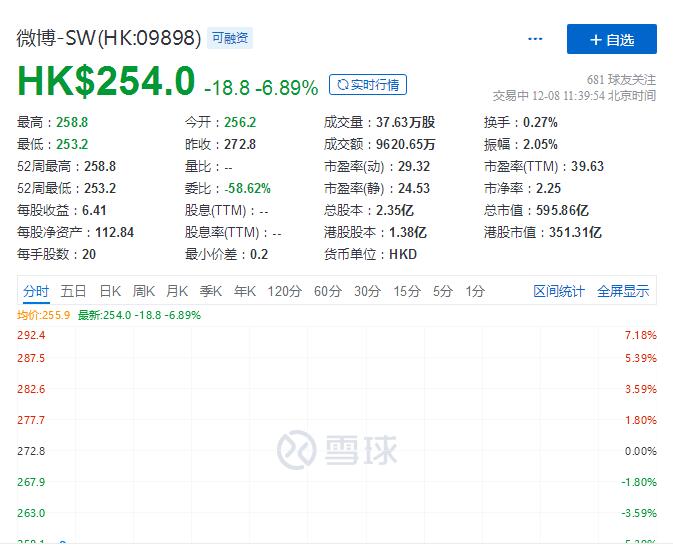
Task: Click the 可融资 tag
Action: pyautogui.click(x=230, y=38)
